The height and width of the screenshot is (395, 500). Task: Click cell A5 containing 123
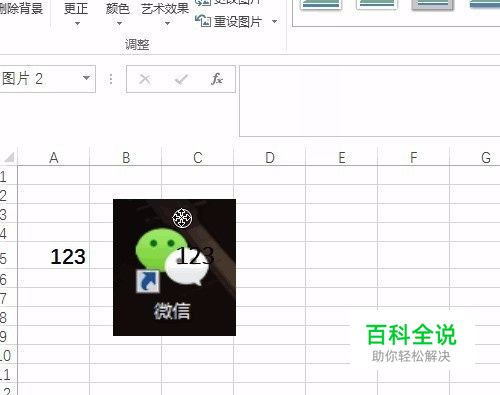click(54, 255)
